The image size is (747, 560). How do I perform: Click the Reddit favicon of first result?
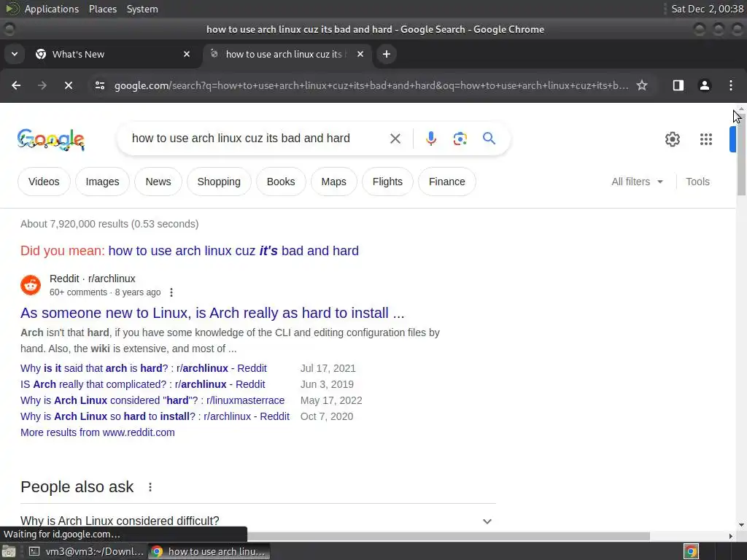[31, 285]
